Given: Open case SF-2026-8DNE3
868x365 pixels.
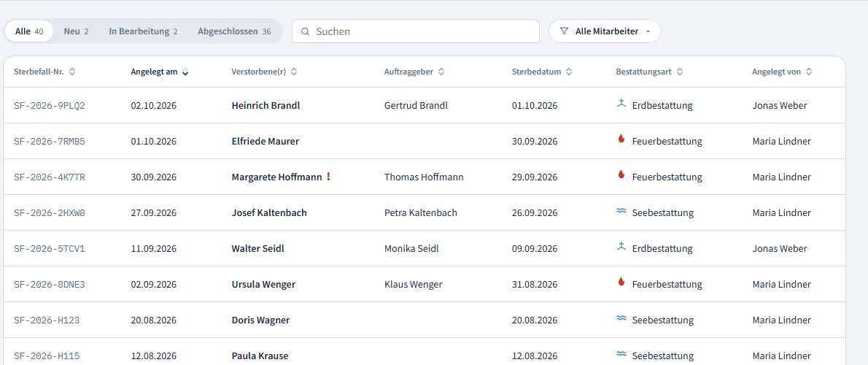Looking at the screenshot, I should coord(50,284).
